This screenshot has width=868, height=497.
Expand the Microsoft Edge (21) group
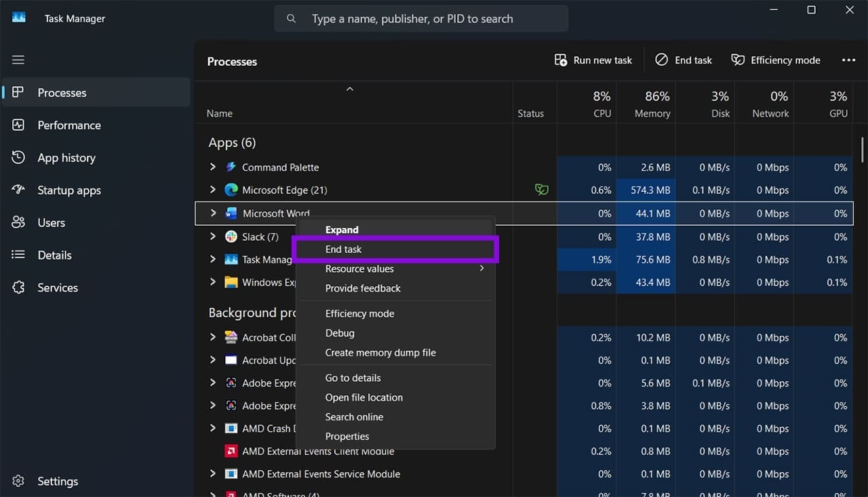[213, 190]
